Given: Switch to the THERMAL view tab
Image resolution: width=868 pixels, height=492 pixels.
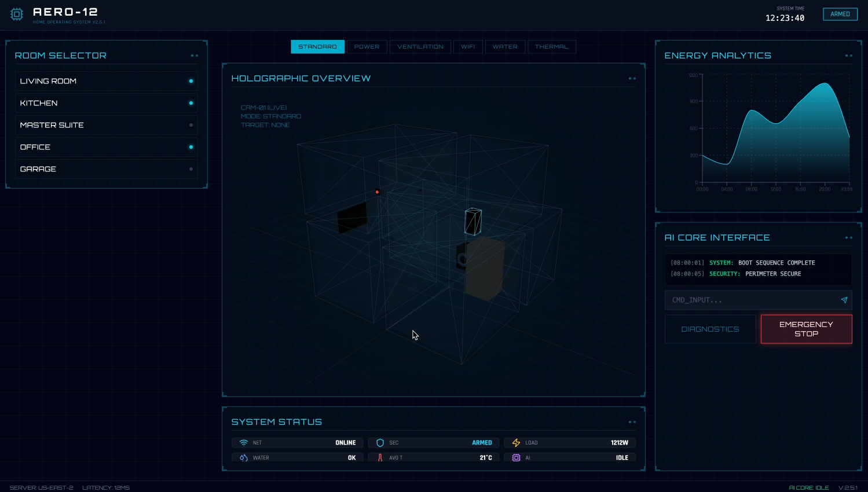Looking at the screenshot, I should point(552,46).
